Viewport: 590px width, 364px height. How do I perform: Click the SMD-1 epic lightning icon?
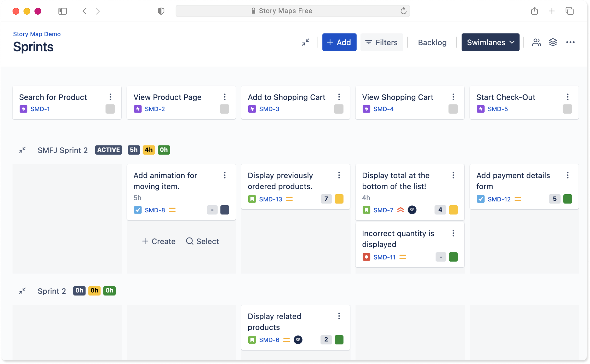point(23,109)
